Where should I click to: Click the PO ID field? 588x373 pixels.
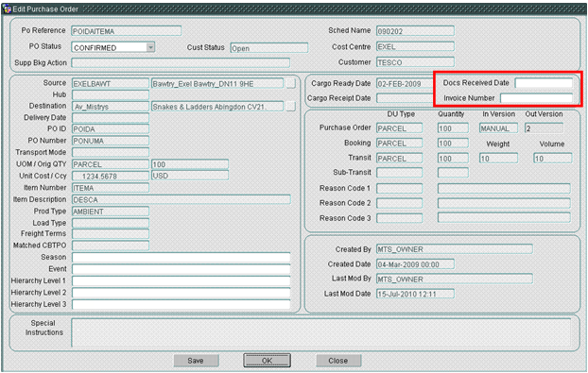pyautogui.click(x=111, y=128)
